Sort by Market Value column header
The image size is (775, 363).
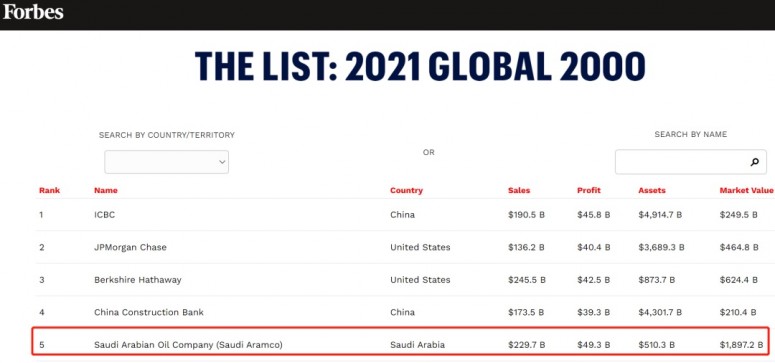[746, 190]
